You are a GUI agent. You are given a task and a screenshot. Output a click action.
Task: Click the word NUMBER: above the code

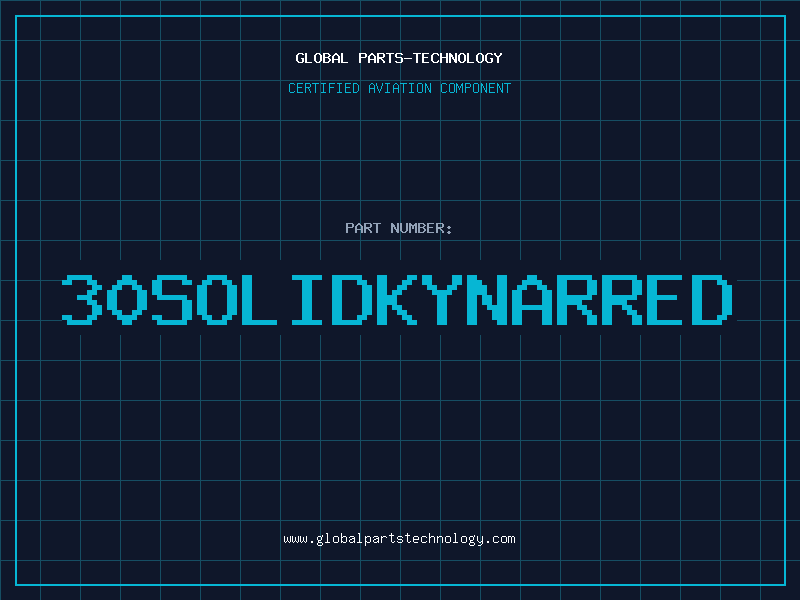coord(421,228)
